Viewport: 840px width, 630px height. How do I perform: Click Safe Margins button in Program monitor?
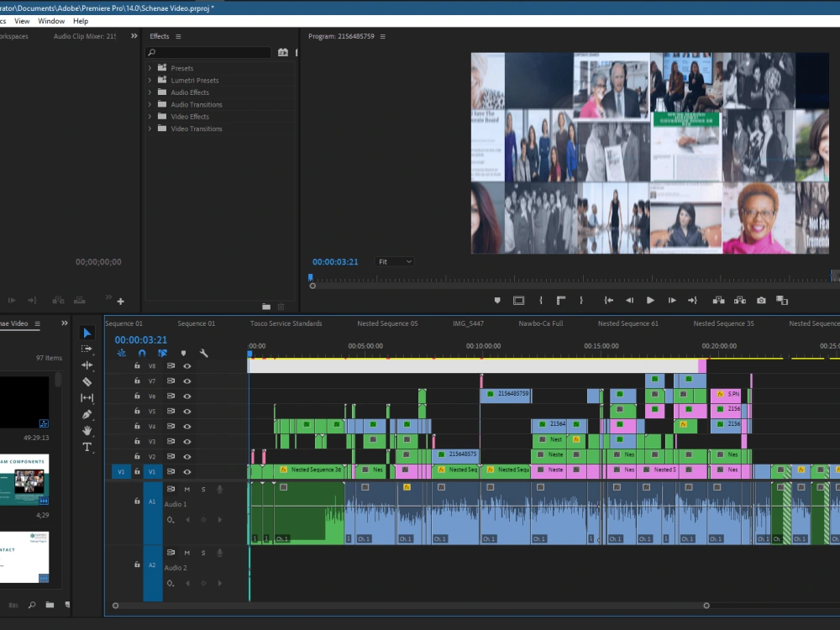tap(518, 301)
